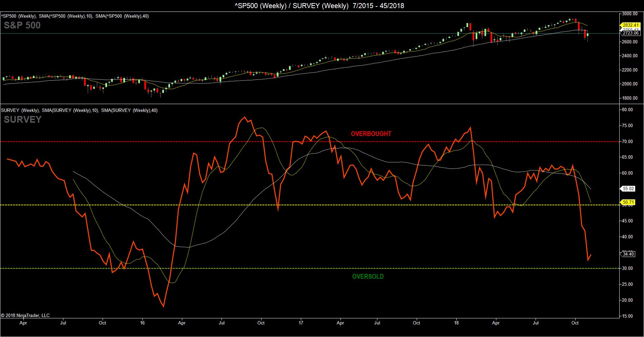Click the "16" year label on time axis
644x337 pixels.
pos(143,323)
